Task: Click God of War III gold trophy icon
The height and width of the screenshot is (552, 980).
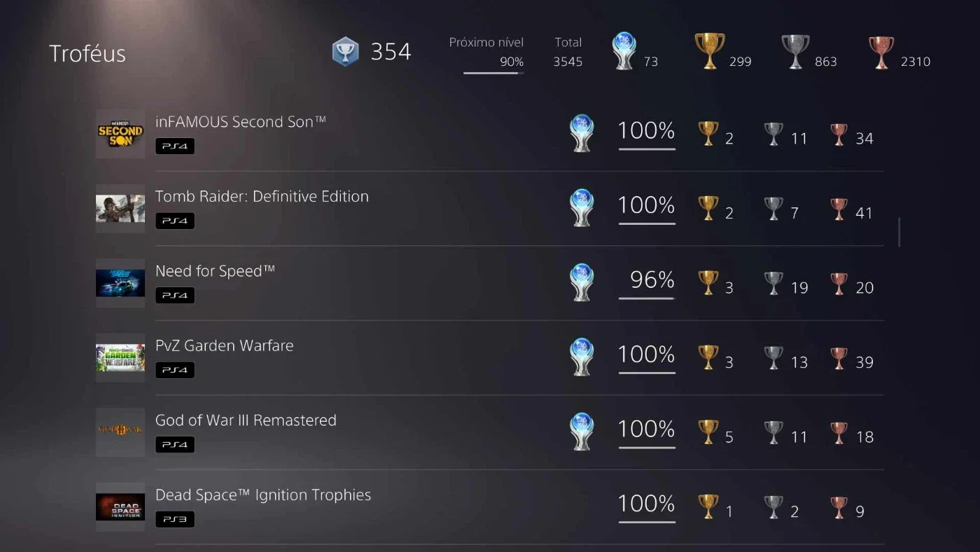Action: tap(708, 432)
